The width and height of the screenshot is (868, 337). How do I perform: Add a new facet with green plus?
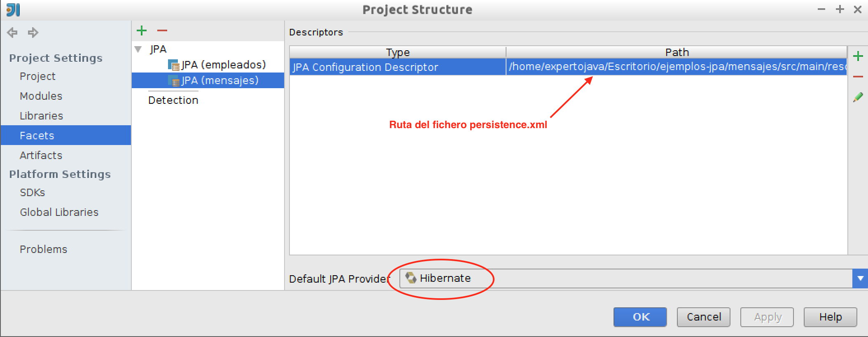[142, 30]
